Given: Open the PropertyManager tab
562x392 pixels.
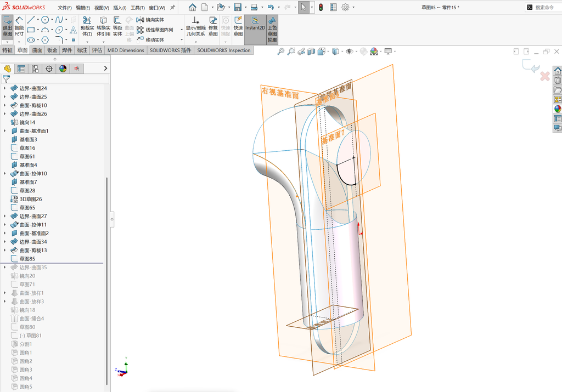Looking at the screenshot, I should coord(21,69).
